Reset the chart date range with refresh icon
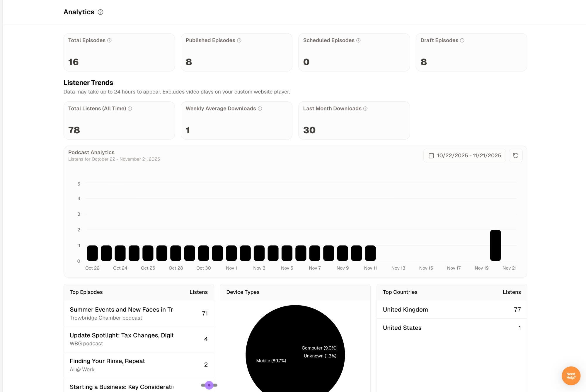586x392 pixels. click(x=516, y=156)
